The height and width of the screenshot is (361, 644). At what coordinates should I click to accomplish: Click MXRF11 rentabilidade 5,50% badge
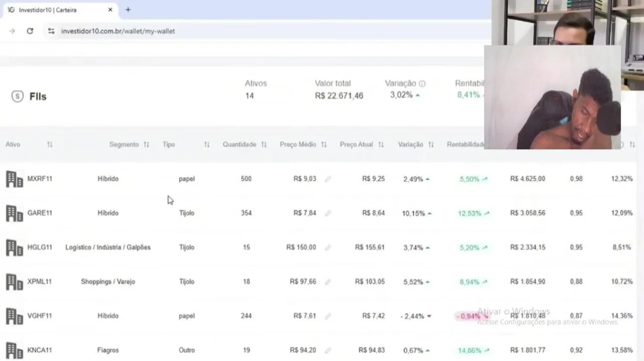(x=473, y=179)
